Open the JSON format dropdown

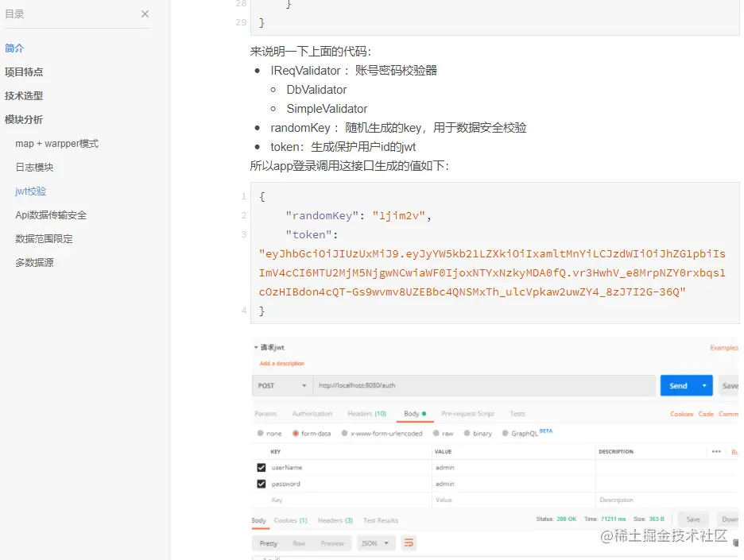pos(375,543)
